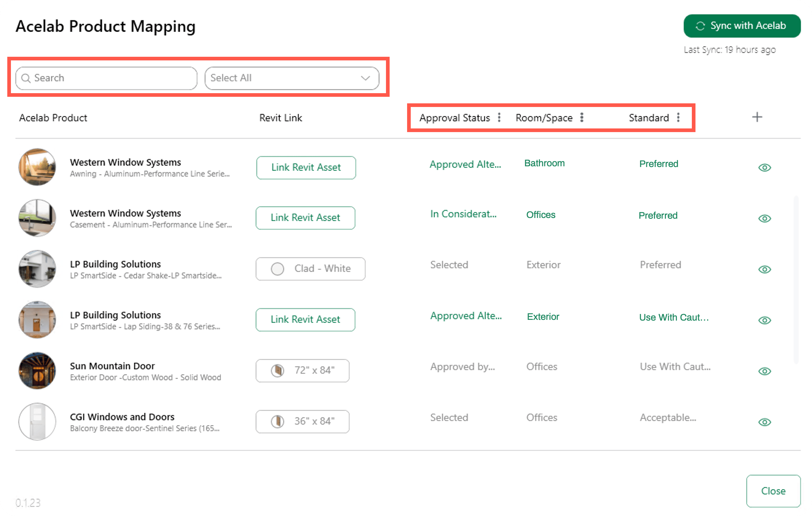Add a new column with plus icon
Image resolution: width=812 pixels, height=516 pixels.
[757, 117]
